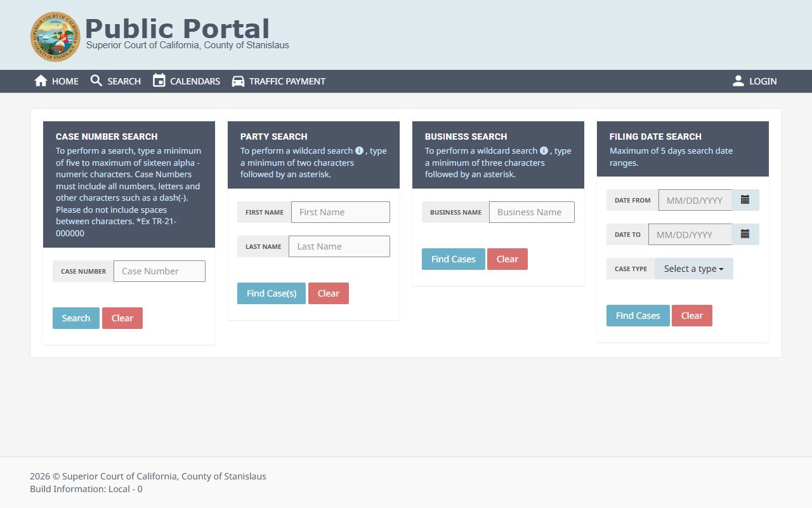The width and height of the screenshot is (812, 508).
Task: Click the Party Search wildcard info icon
Action: tap(359, 150)
